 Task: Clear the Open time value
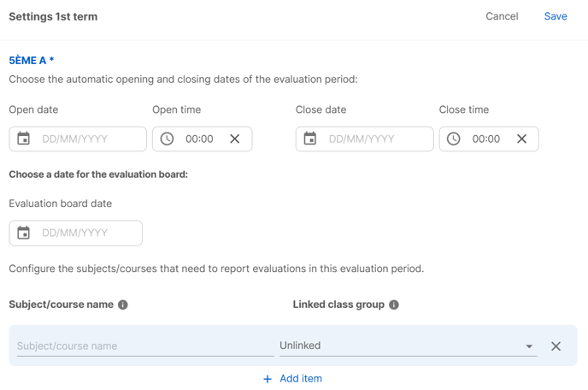235,139
